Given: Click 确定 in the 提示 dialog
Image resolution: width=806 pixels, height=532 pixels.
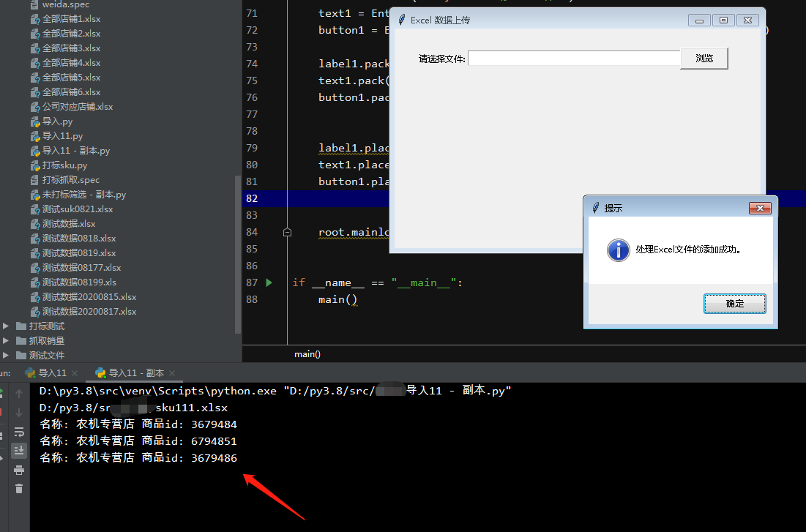Looking at the screenshot, I should tap(734, 302).
